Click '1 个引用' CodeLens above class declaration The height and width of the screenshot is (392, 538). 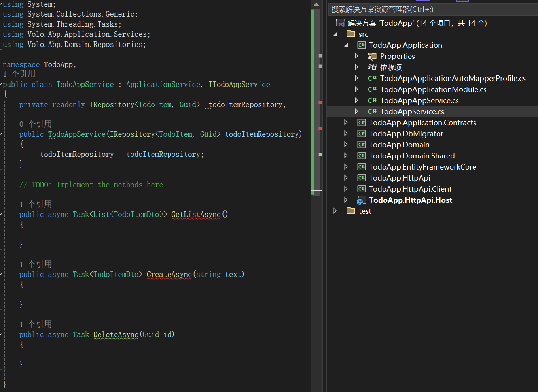tap(19, 74)
